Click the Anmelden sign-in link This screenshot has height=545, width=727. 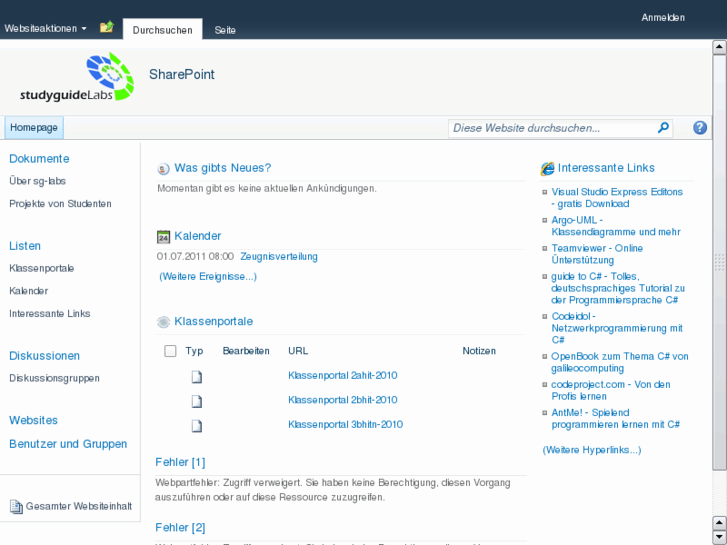(663, 18)
